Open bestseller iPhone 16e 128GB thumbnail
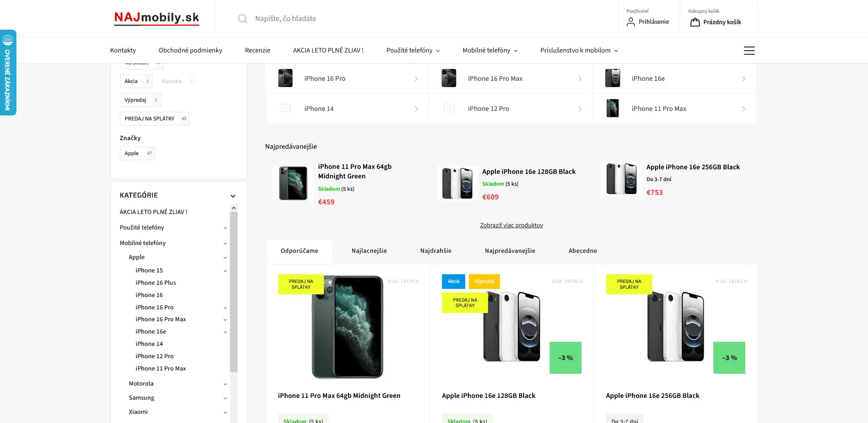 click(457, 183)
